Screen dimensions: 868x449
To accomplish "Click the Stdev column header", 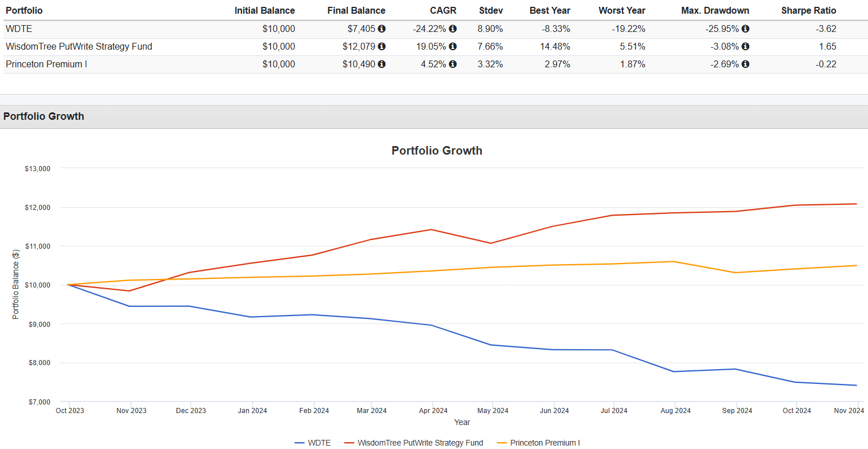I will pos(491,10).
